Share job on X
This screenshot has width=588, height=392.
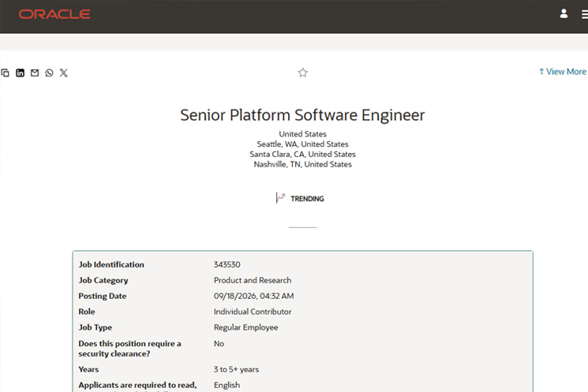click(x=64, y=73)
